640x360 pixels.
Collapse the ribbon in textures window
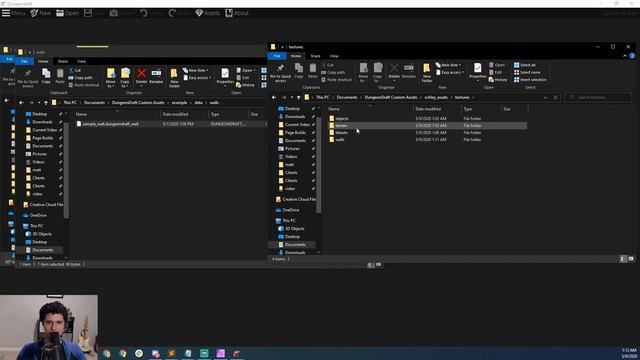tap(625, 56)
